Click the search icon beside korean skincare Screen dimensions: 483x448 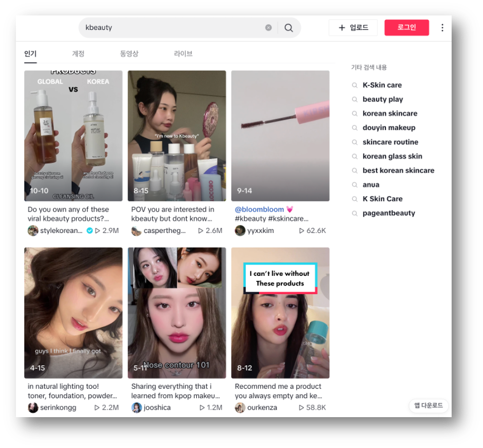pos(355,113)
